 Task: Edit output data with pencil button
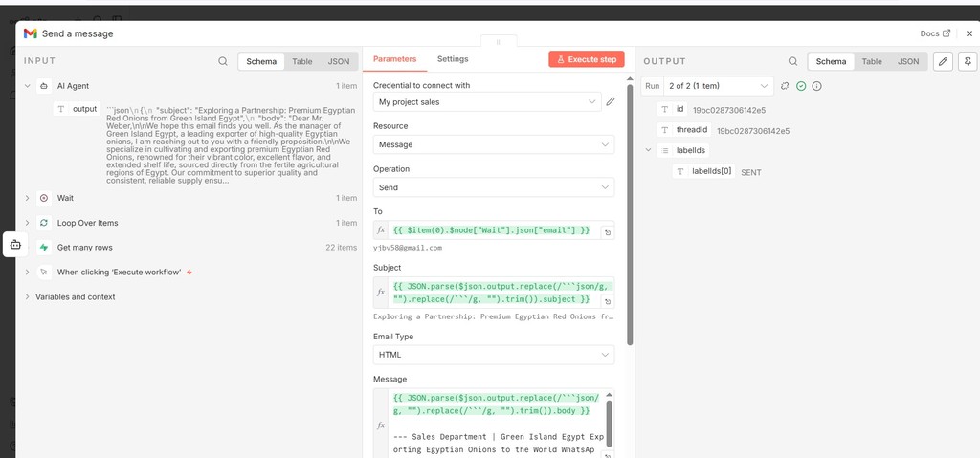point(943,61)
